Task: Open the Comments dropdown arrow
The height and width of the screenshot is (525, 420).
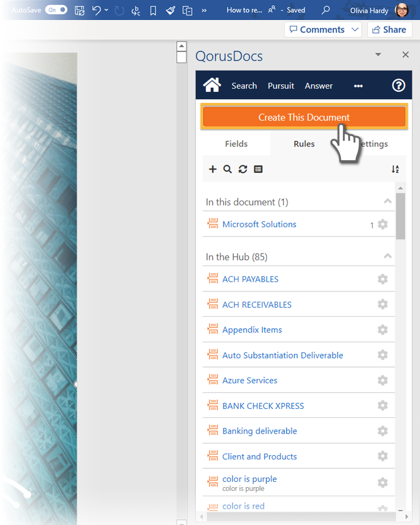Action: [x=355, y=29]
